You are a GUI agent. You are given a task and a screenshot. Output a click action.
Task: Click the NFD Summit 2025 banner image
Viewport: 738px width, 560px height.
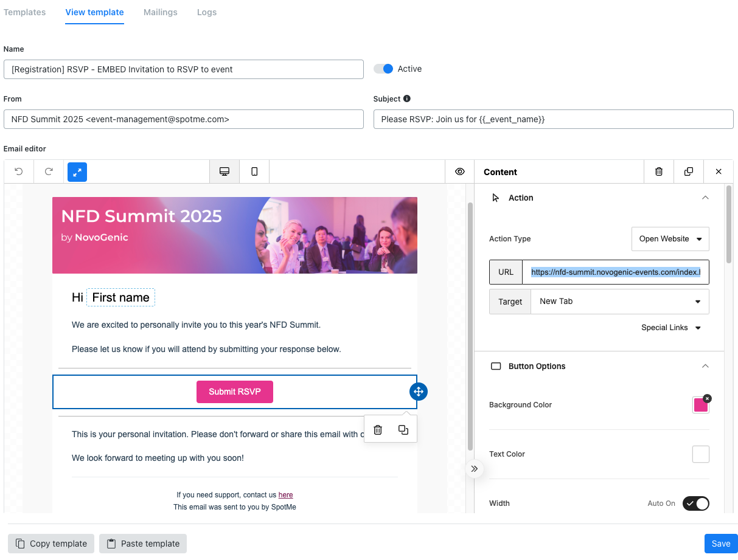tap(235, 235)
